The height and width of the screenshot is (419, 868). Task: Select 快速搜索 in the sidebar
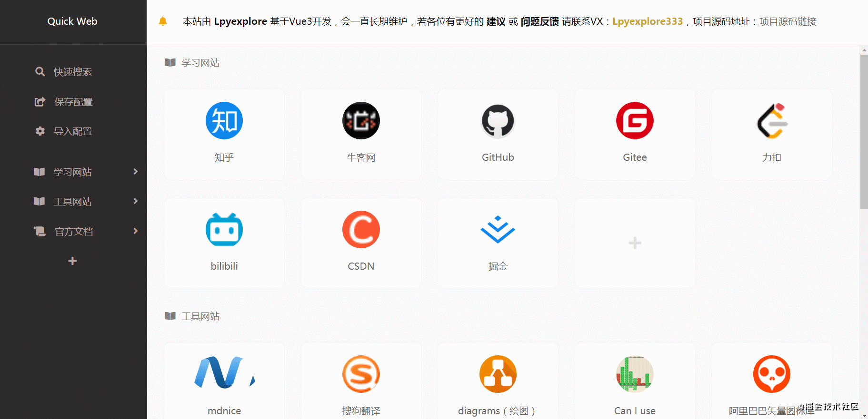coord(73,72)
